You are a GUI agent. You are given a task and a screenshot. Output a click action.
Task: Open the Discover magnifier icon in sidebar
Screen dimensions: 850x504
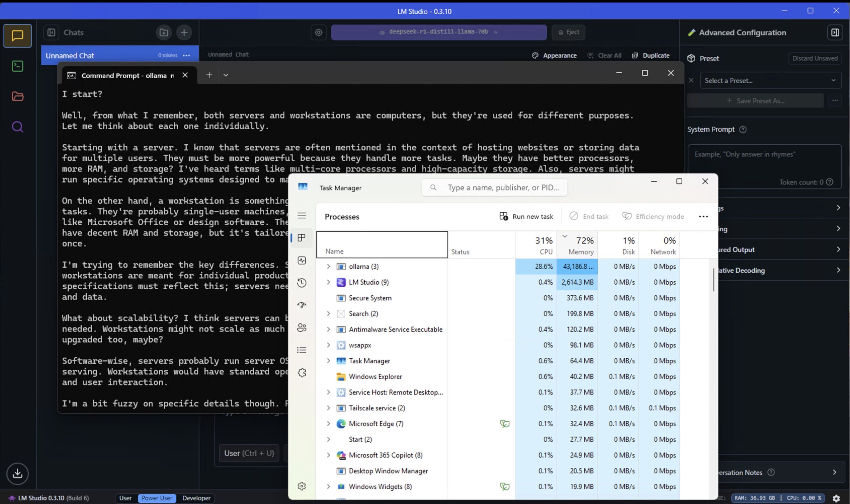point(17,127)
